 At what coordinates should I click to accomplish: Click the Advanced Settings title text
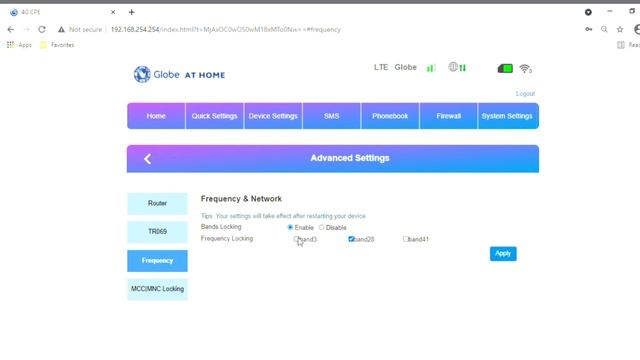(350, 158)
